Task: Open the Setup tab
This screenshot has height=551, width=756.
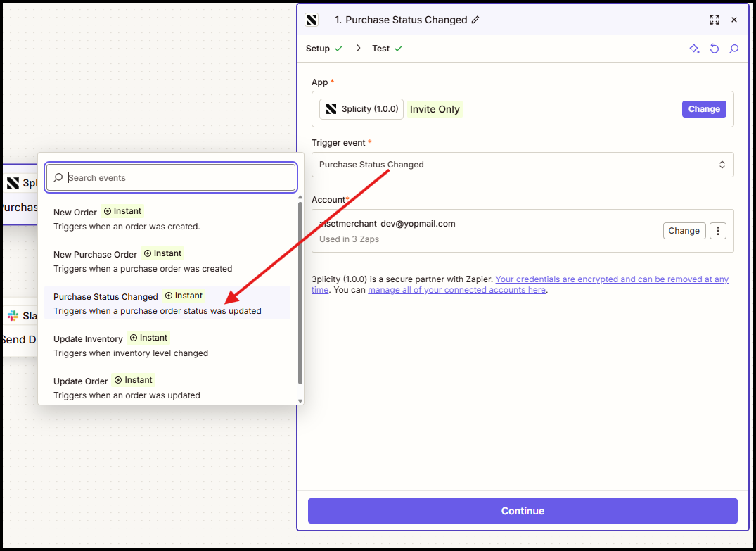Action: point(323,49)
